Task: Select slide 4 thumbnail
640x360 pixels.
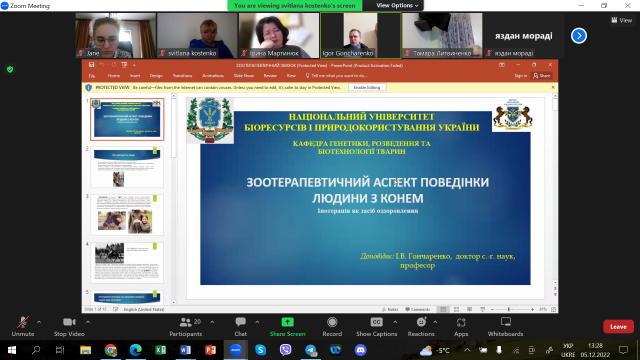Action: pos(127,263)
